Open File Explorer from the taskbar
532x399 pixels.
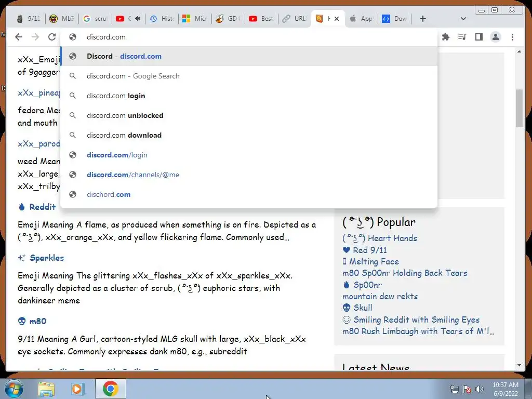pos(46,389)
